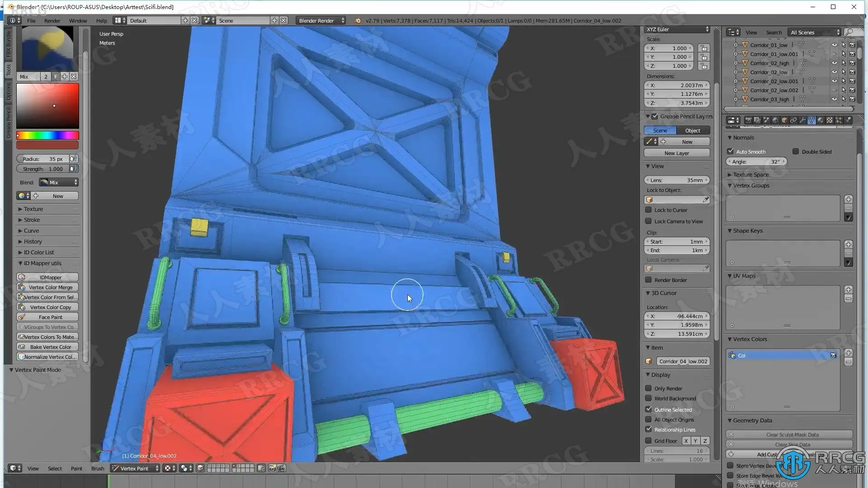Image resolution: width=868 pixels, height=488 pixels.
Task: Open the Particles properties tab
Action: (839, 120)
